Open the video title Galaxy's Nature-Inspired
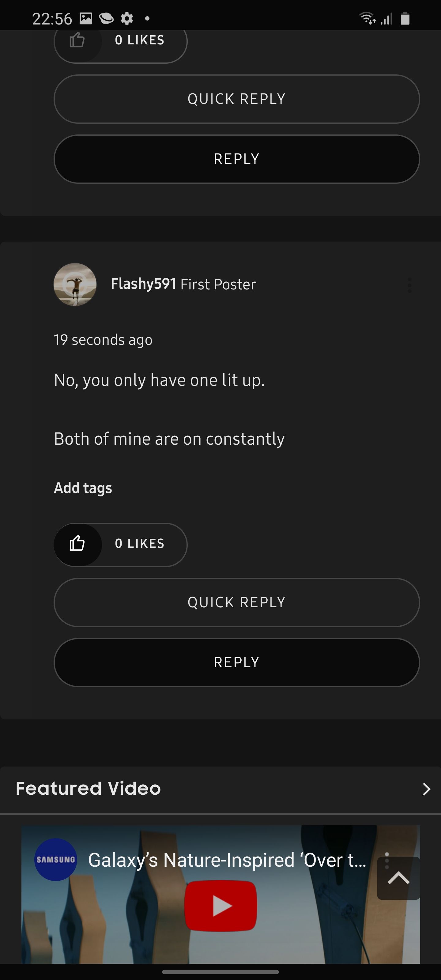Image resolution: width=441 pixels, height=980 pixels. click(227, 860)
